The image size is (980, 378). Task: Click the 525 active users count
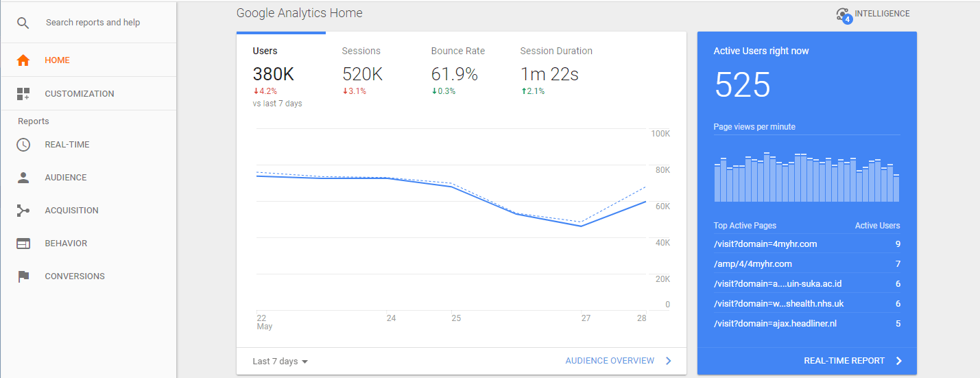point(743,86)
